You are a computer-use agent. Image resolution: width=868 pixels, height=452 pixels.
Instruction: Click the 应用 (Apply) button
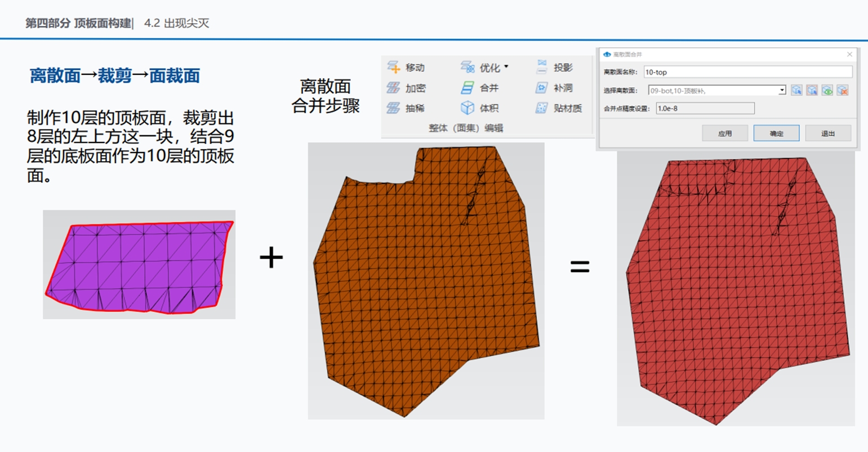pyautogui.click(x=725, y=133)
